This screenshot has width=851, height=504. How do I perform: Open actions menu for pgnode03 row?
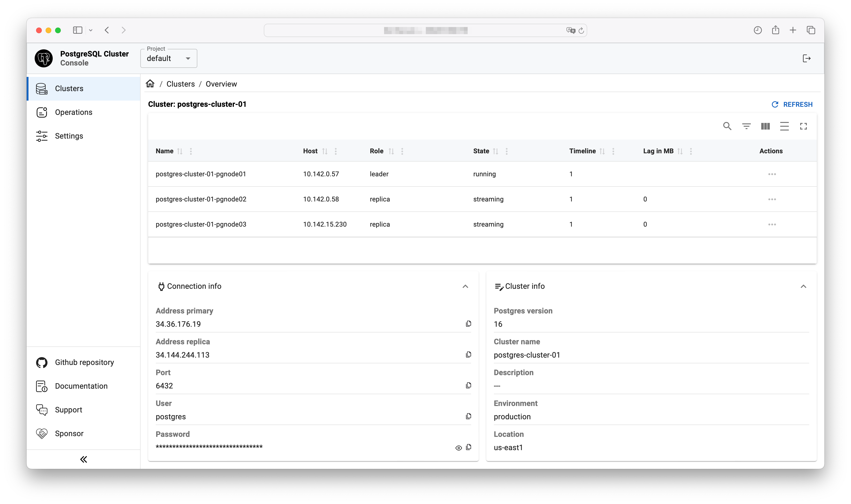(x=772, y=224)
